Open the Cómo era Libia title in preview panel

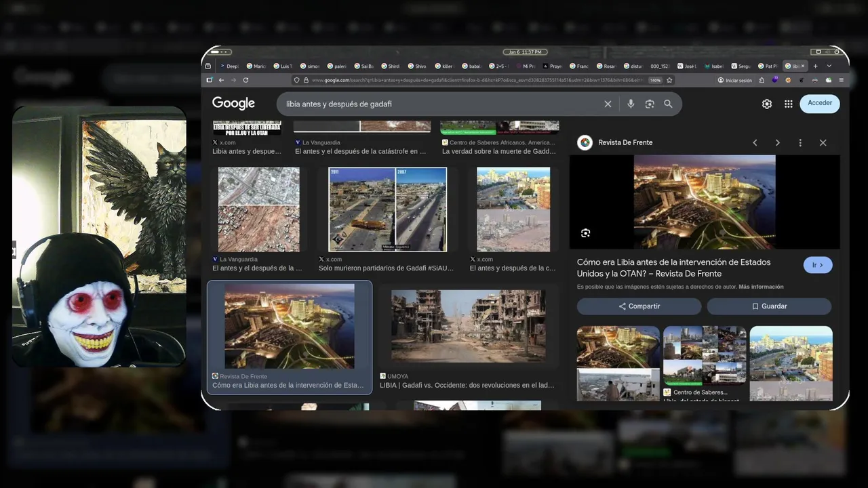pyautogui.click(x=673, y=268)
